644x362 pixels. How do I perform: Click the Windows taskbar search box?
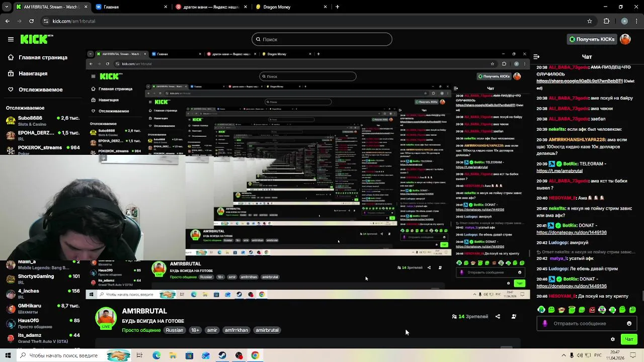point(73,355)
